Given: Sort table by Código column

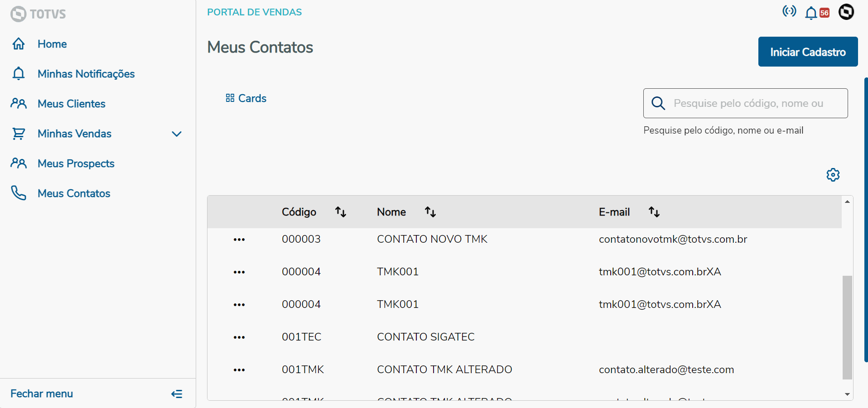Looking at the screenshot, I should pyautogui.click(x=341, y=212).
